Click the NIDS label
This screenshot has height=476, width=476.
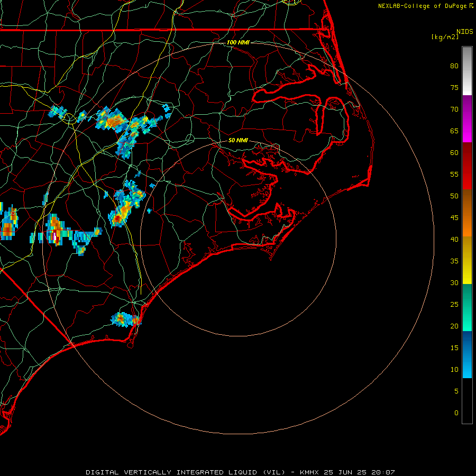[464, 32]
